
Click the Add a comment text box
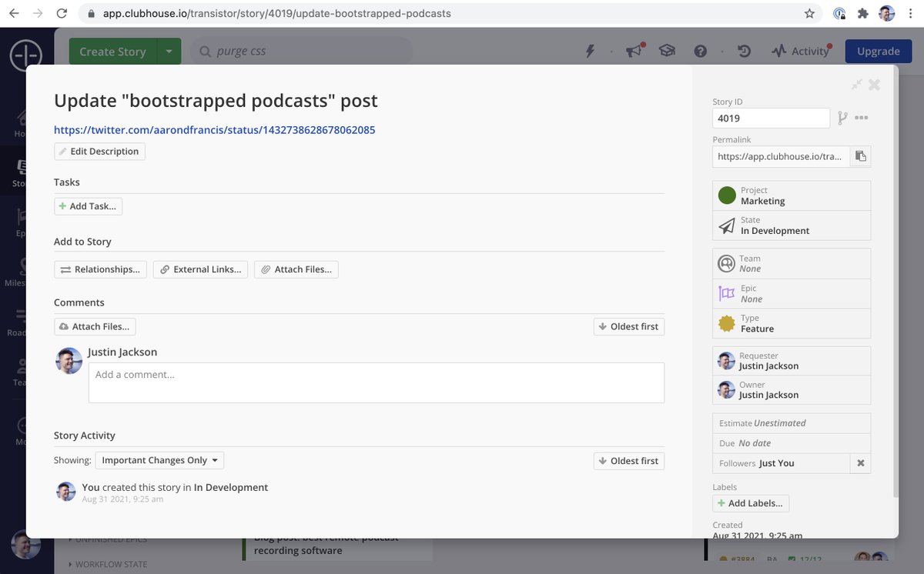[x=376, y=382]
